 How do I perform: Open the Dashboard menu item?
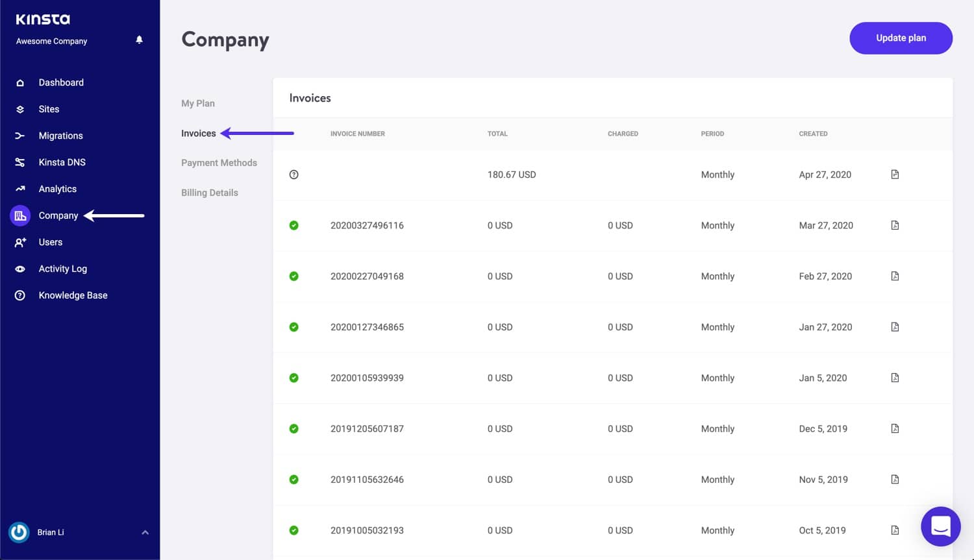61,83
